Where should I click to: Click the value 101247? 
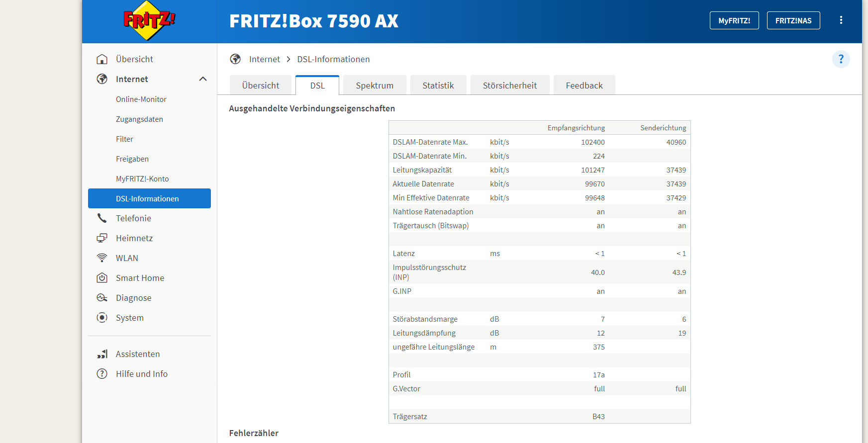pyautogui.click(x=593, y=170)
